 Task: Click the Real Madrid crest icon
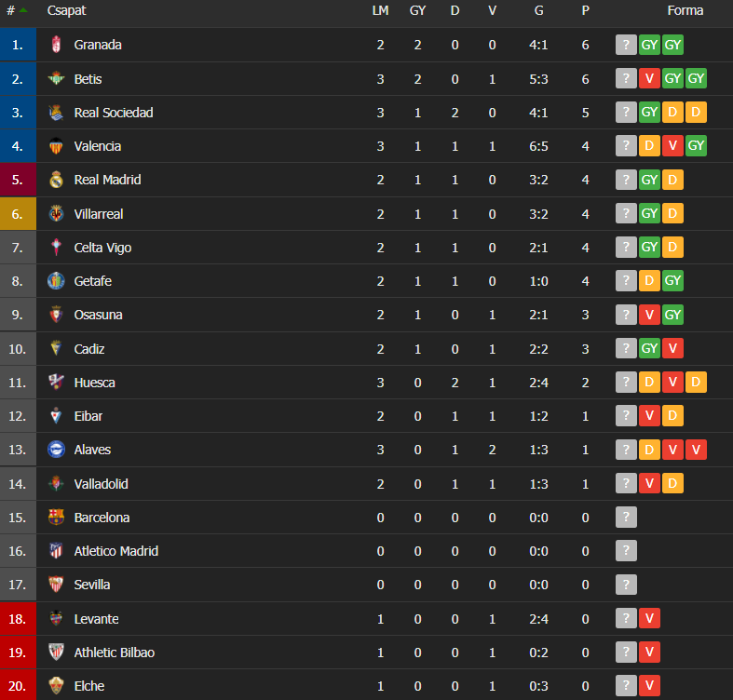click(x=56, y=180)
